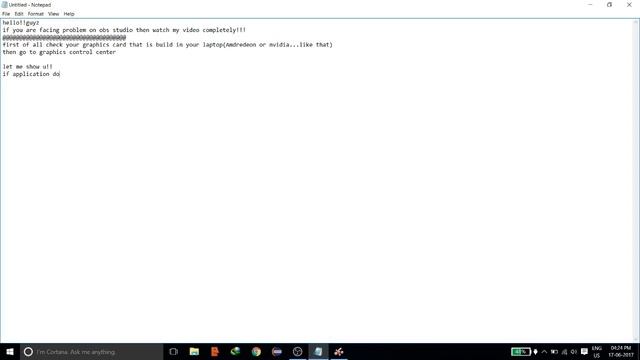Image resolution: width=640 pixels, height=360 pixels.
Task: Click "Untitled - Notepad" title text
Action: pyautogui.click(x=30, y=5)
